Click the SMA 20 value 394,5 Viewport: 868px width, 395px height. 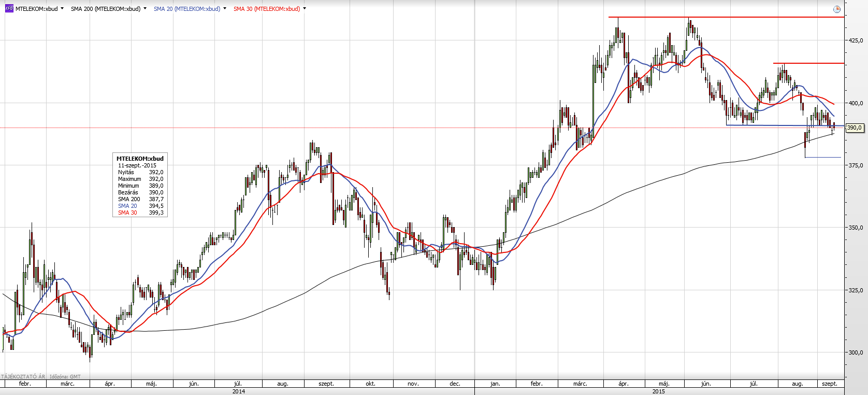click(156, 206)
